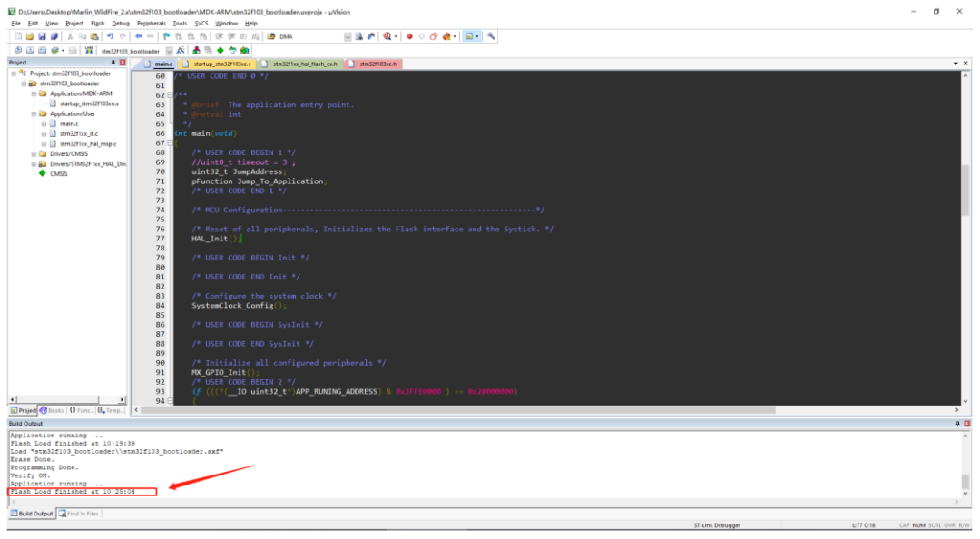The width and height of the screenshot is (980, 539).
Task: Close the Build Output panel with red X
Action: [x=967, y=424]
